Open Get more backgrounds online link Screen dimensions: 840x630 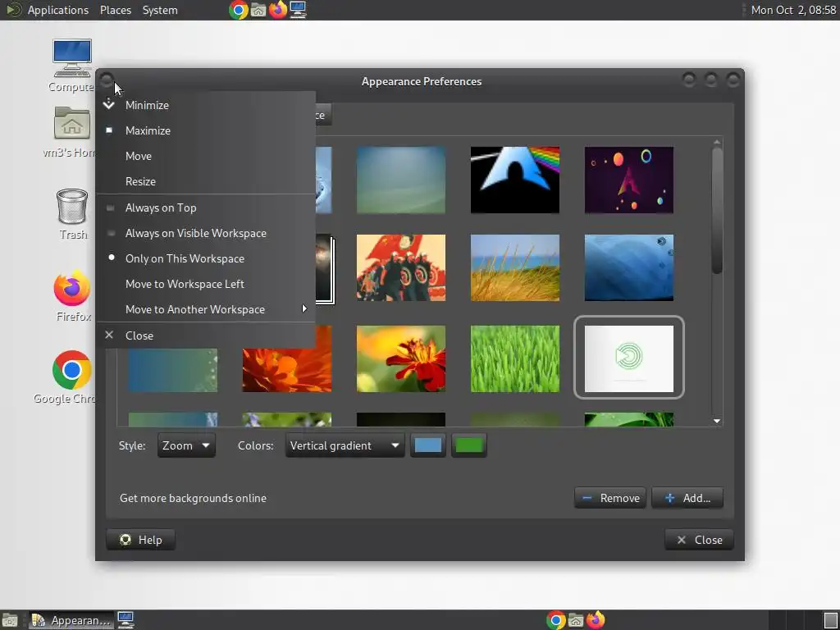[x=193, y=498]
